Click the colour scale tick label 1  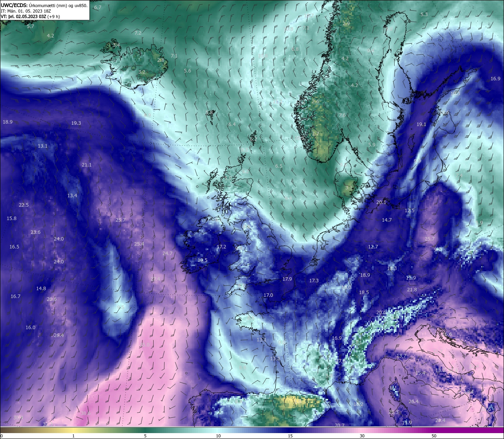[74, 436]
